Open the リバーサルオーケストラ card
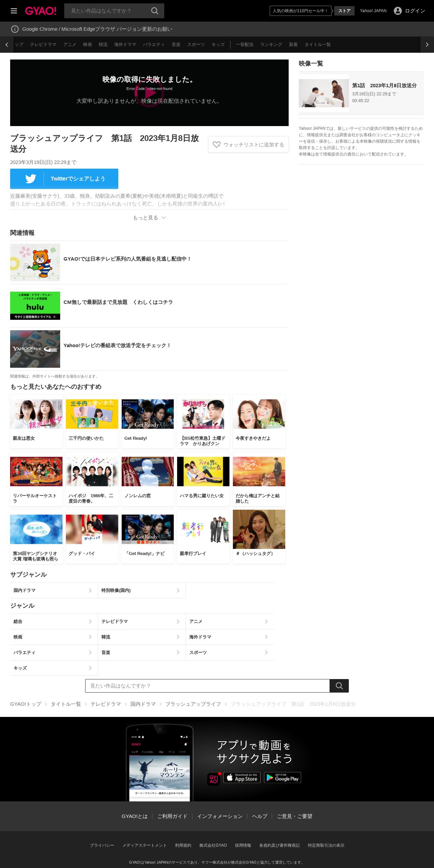Viewport: 434px width, 868px height. point(36,479)
